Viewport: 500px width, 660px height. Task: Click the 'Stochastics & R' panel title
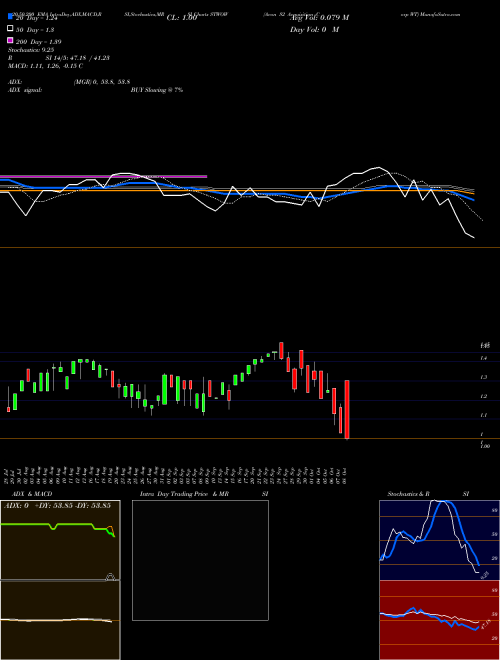(x=408, y=494)
